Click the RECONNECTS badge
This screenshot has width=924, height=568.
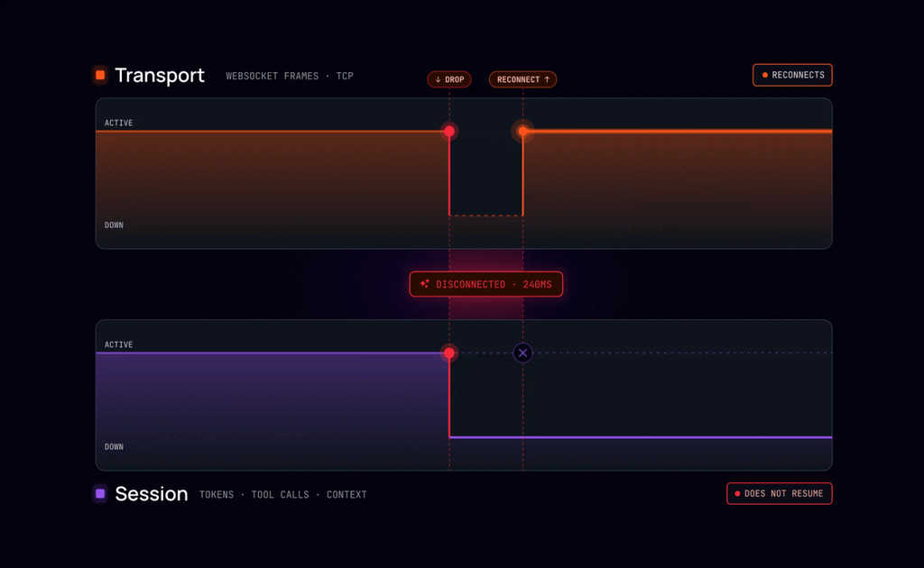tap(792, 75)
